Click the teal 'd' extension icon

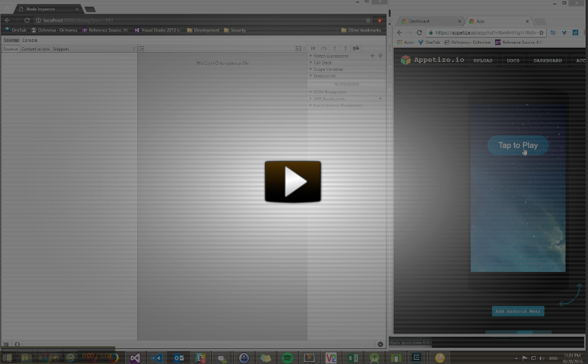(575, 33)
